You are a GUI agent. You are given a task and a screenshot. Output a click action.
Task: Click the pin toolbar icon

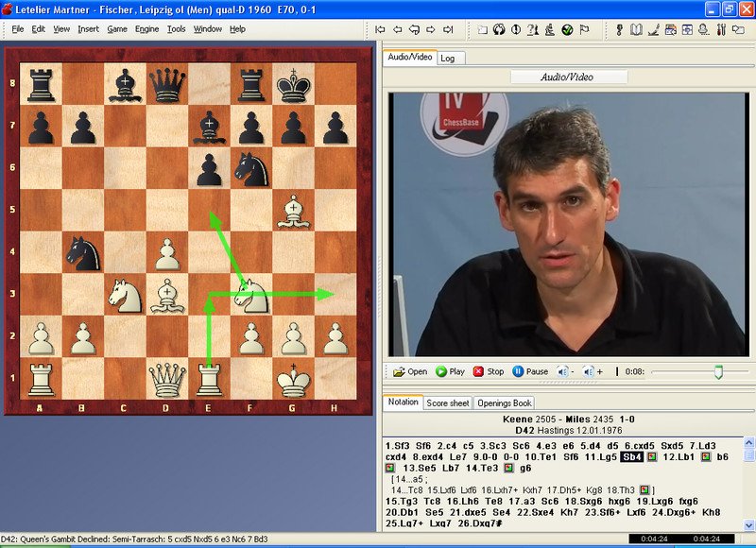pos(619,30)
